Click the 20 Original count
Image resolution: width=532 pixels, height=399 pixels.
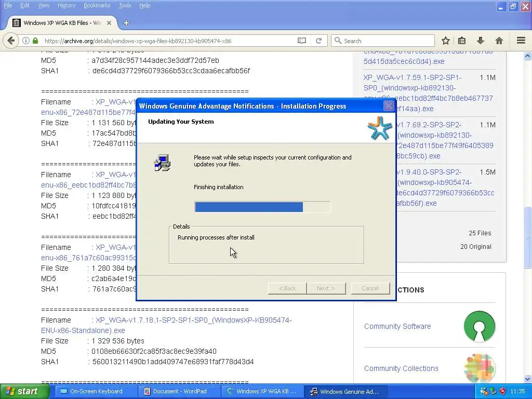point(476,247)
